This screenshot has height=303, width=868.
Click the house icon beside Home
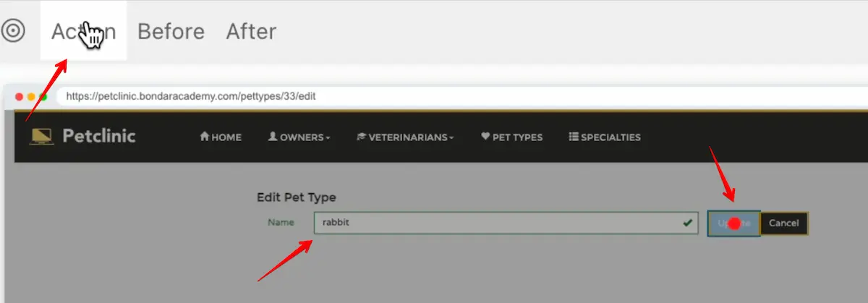pyautogui.click(x=205, y=137)
